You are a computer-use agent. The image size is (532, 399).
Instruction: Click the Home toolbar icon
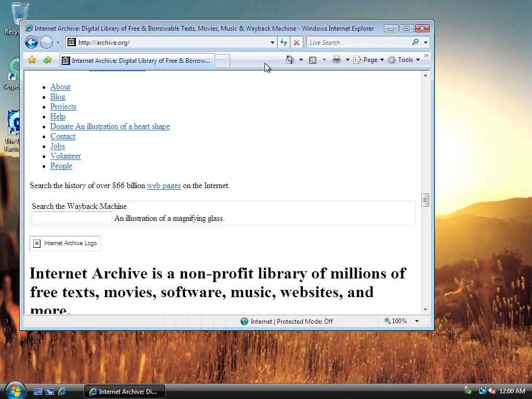290,60
